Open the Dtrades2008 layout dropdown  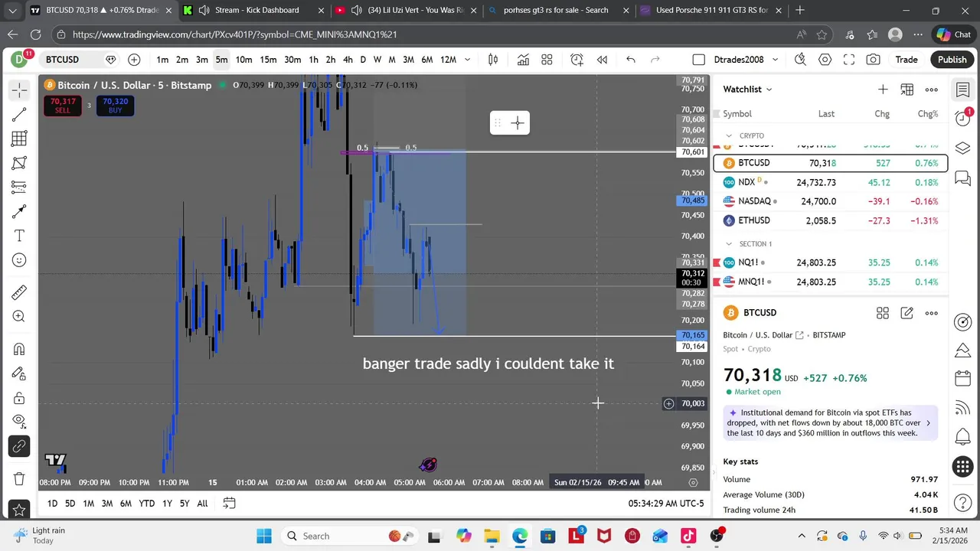(746, 60)
